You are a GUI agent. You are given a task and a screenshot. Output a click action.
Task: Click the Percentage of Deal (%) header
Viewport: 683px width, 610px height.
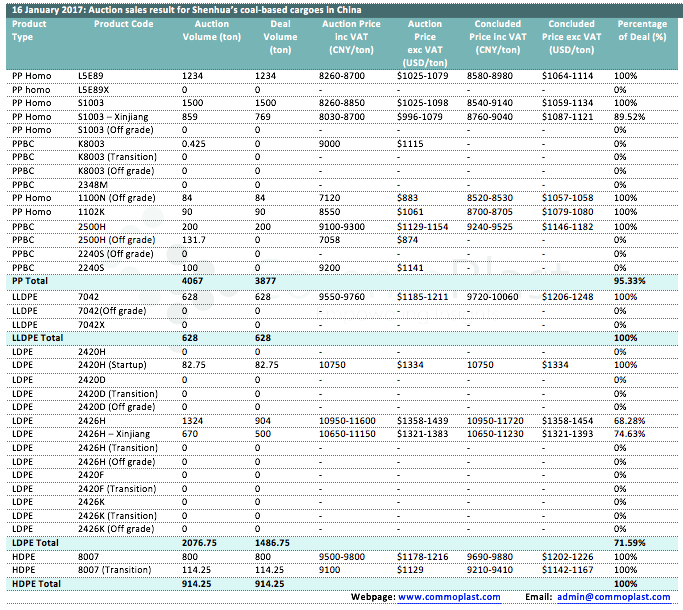642,29
